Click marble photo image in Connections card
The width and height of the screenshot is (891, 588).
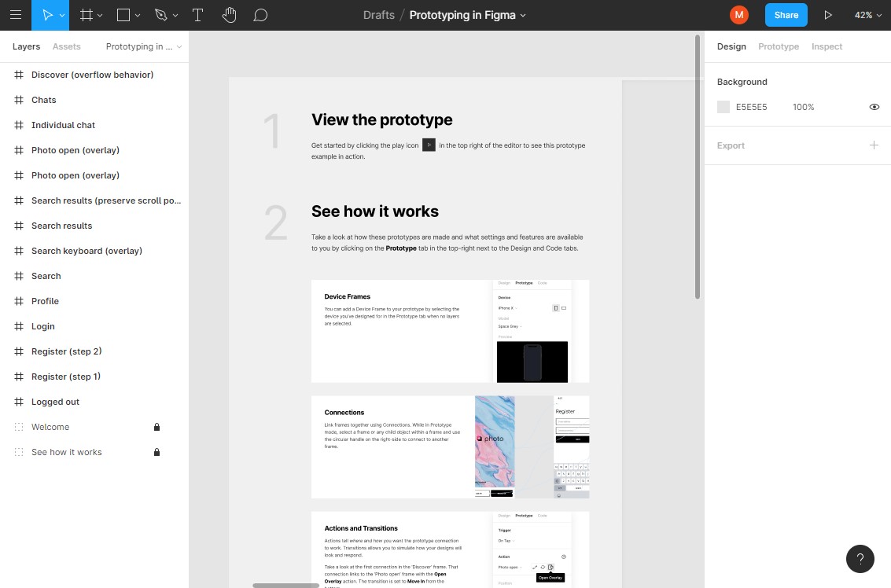pyautogui.click(x=495, y=442)
